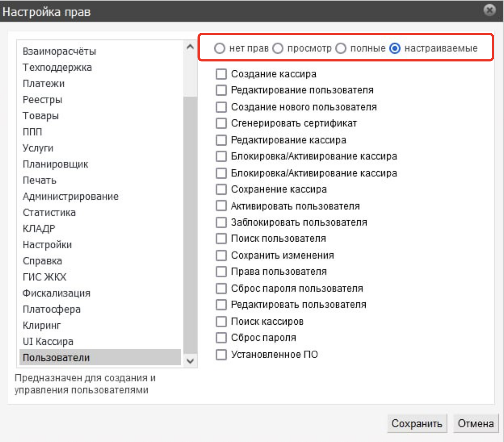
Task: Click scroll up arrow in module list
Action: point(190,47)
